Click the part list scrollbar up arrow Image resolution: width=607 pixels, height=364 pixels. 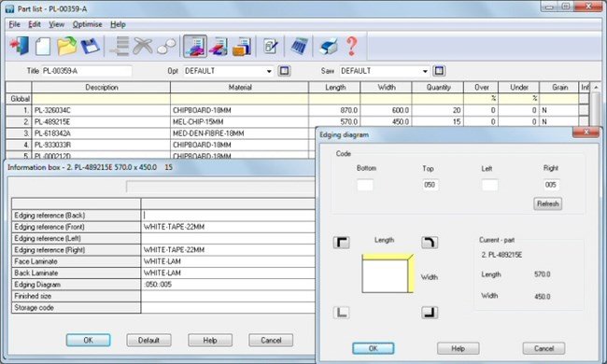click(x=596, y=88)
